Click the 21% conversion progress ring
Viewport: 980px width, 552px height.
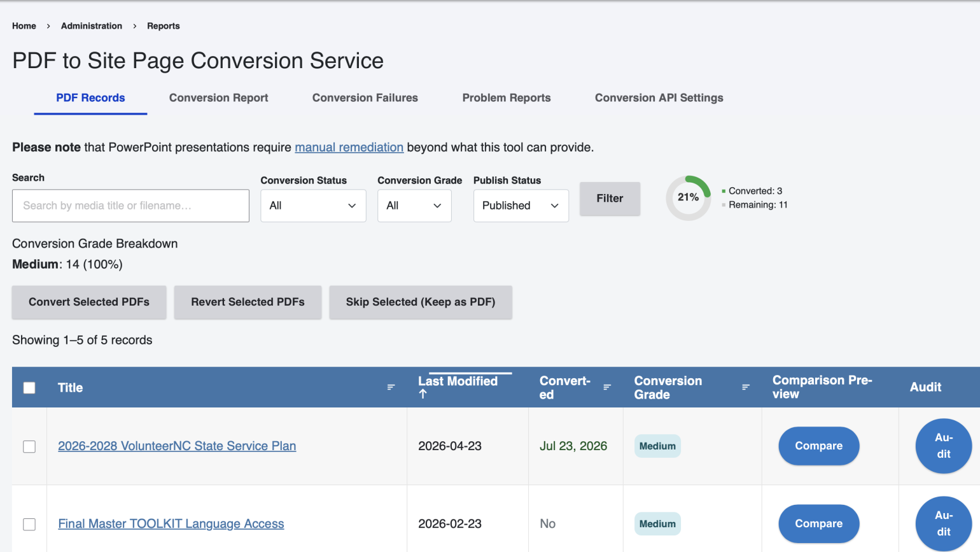coord(689,198)
